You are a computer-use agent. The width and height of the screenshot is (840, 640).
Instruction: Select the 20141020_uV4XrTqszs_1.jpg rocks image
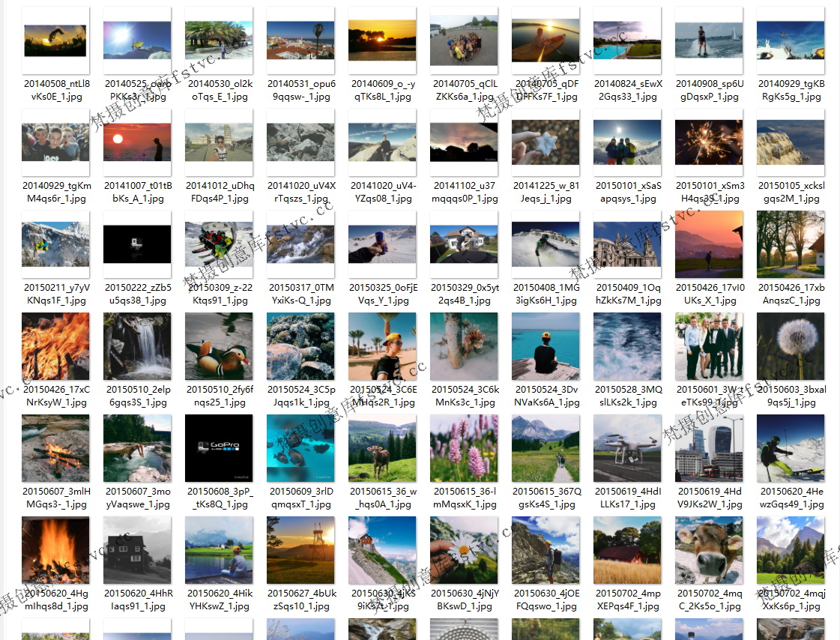click(x=300, y=142)
